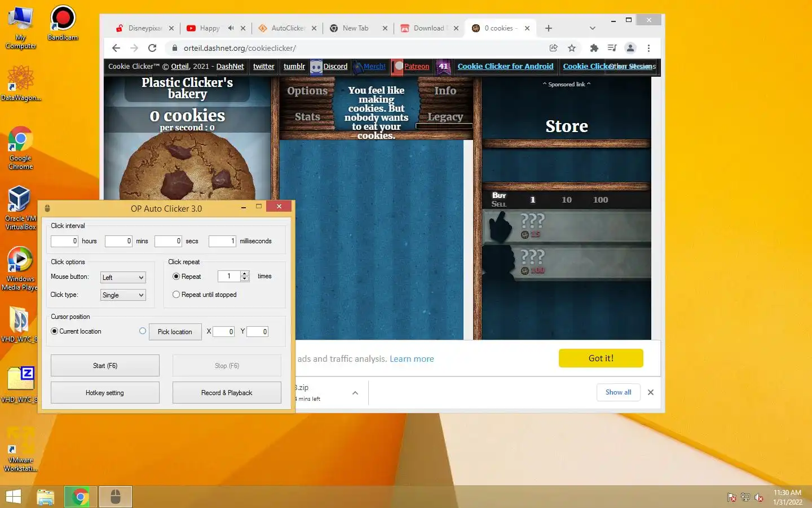Collapse the Sponsored link expander
The width and height of the screenshot is (812, 508).
(567, 84)
